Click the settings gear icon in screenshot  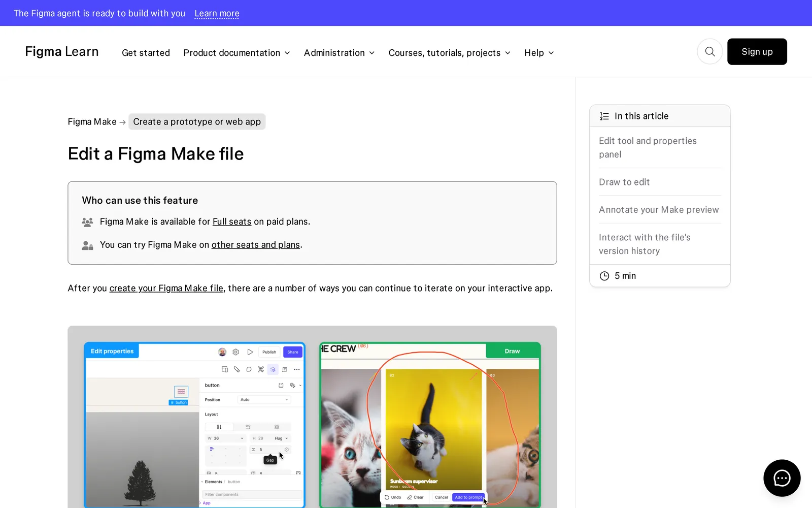pos(235,352)
